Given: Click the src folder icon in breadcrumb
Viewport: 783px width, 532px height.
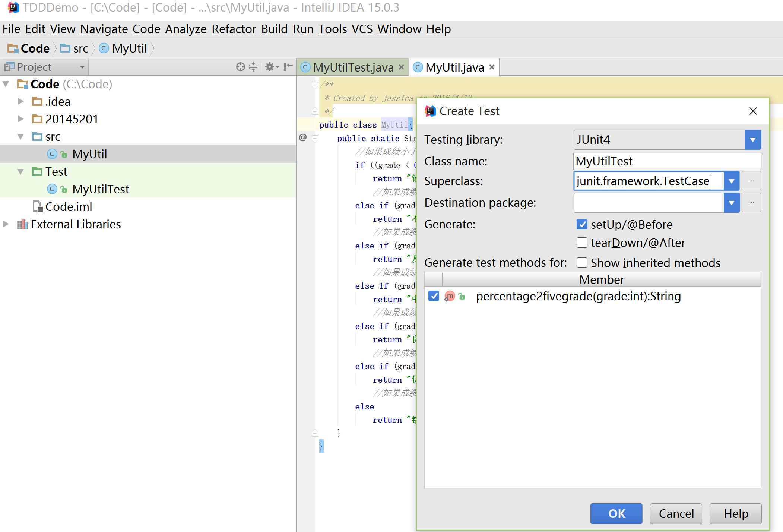Looking at the screenshot, I should 65,48.
